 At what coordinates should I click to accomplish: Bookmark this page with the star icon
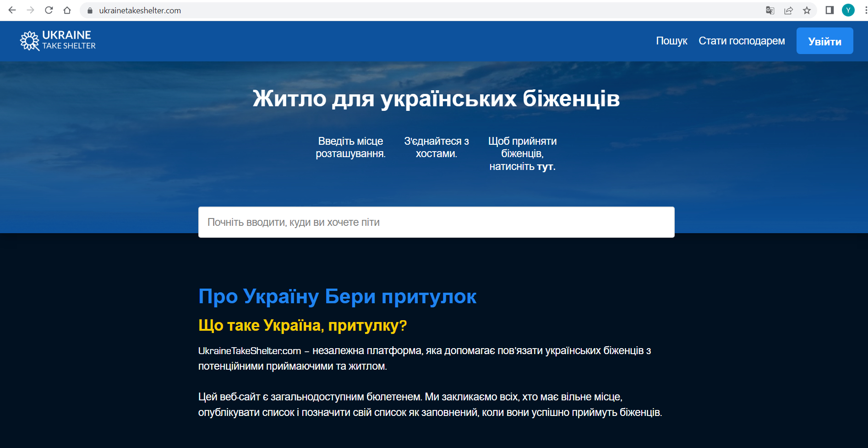tap(807, 11)
